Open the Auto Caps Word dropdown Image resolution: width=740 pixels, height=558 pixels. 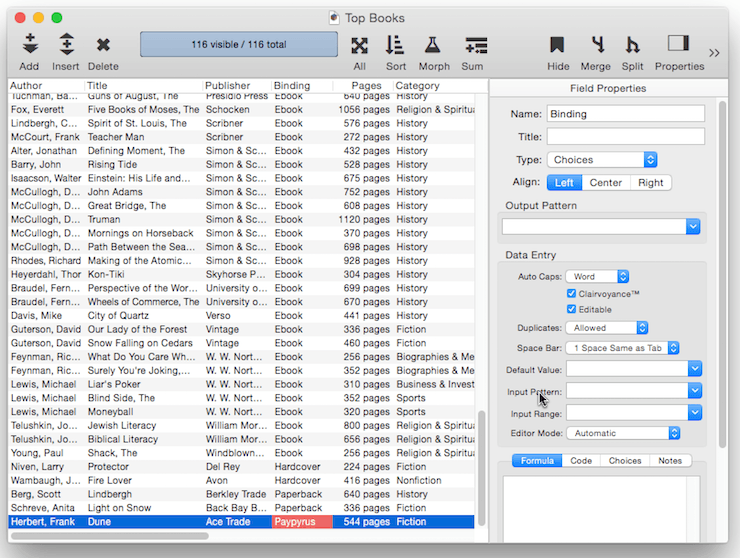click(597, 277)
